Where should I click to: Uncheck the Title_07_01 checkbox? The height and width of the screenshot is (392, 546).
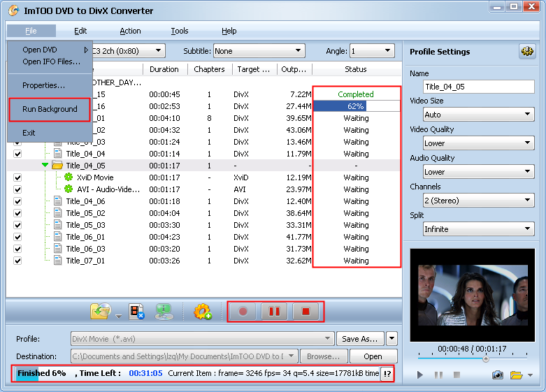click(x=17, y=261)
